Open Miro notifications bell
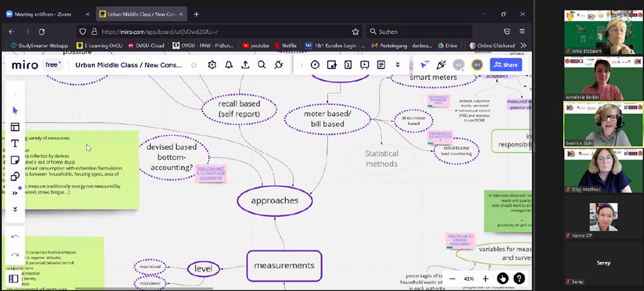The image size is (644, 291). (x=229, y=65)
